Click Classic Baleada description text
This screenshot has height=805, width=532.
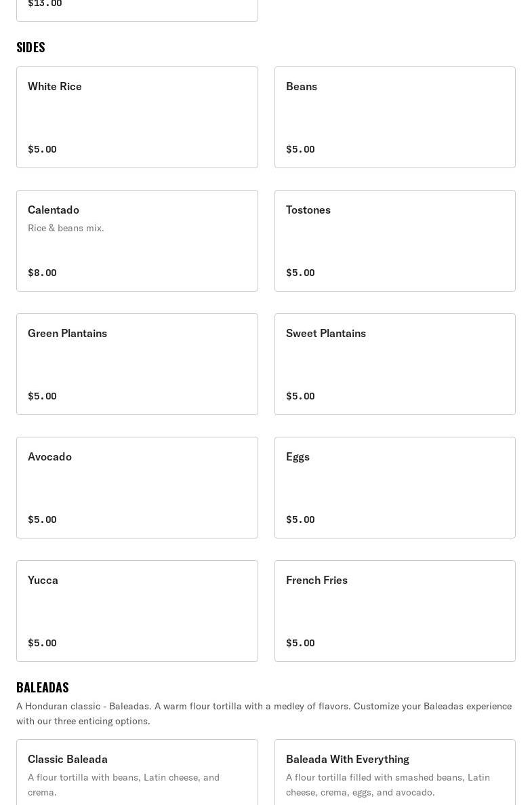coord(123,785)
